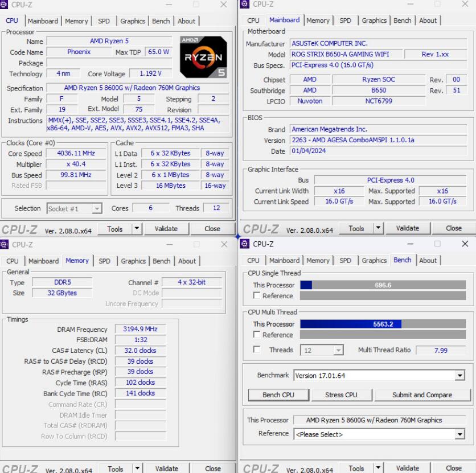Click the Bench CPU button
476x473 pixels.
278,394
